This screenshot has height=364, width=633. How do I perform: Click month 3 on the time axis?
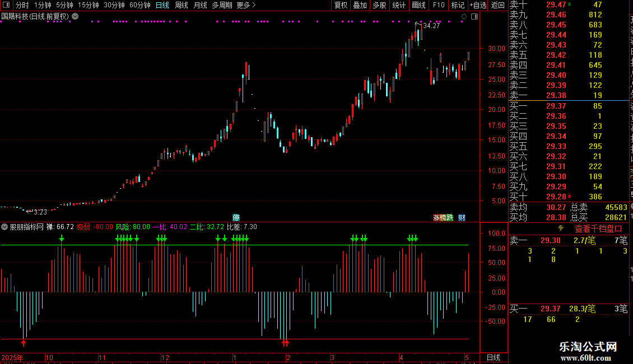click(x=332, y=357)
